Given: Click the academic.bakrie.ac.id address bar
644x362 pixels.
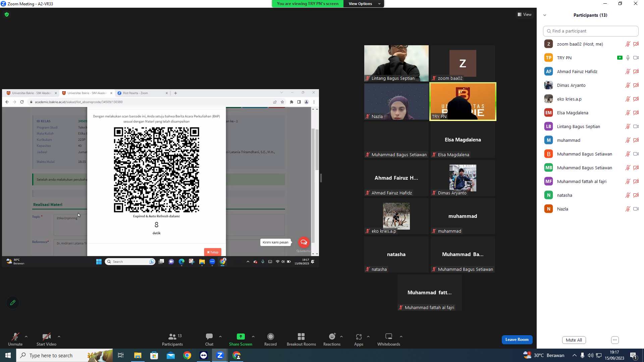Looking at the screenshot, I should [x=151, y=102].
